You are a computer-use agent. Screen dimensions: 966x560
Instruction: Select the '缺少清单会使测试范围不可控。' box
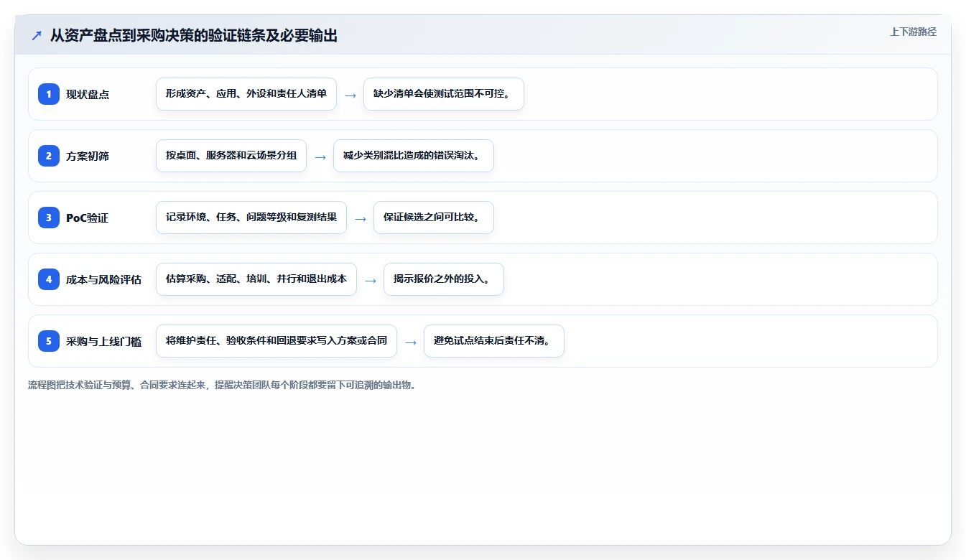click(x=444, y=94)
